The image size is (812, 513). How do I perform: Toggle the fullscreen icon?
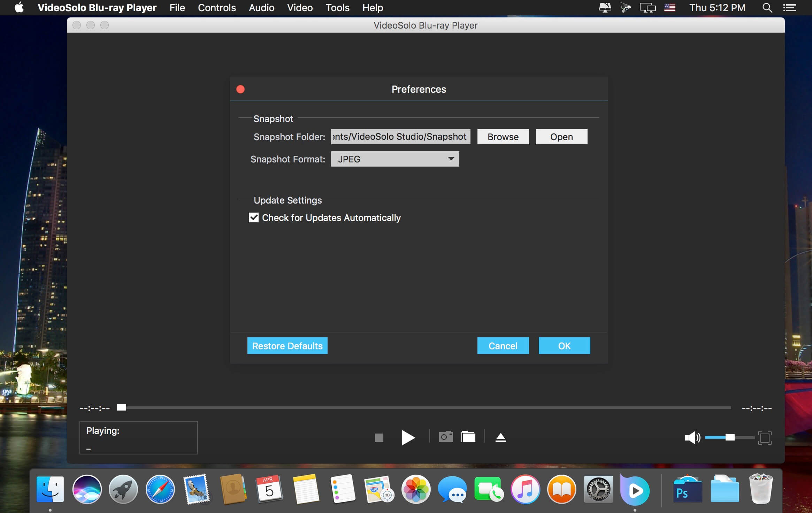pyautogui.click(x=765, y=438)
